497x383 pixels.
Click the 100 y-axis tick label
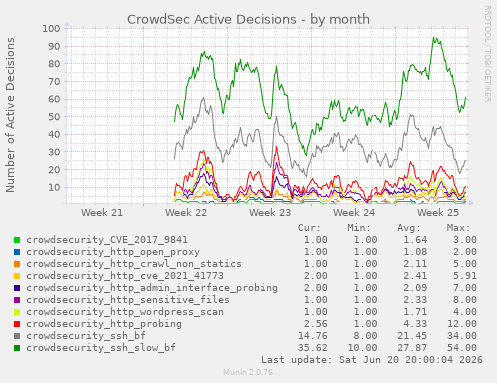coord(51,28)
